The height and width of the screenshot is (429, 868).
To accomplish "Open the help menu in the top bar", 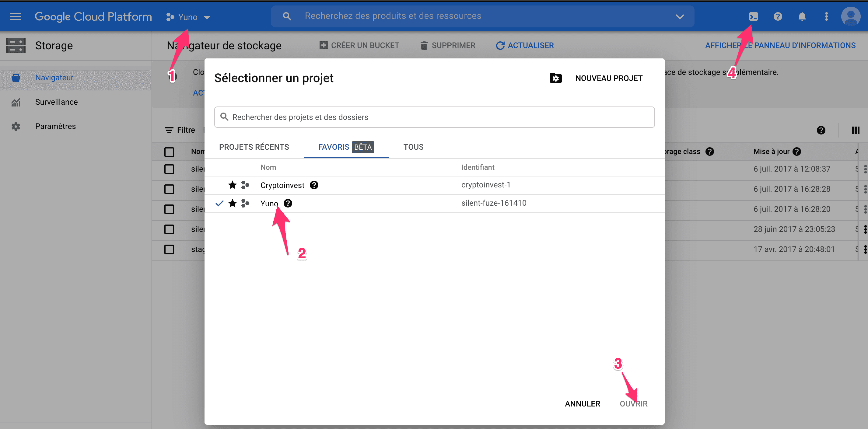I will point(778,16).
